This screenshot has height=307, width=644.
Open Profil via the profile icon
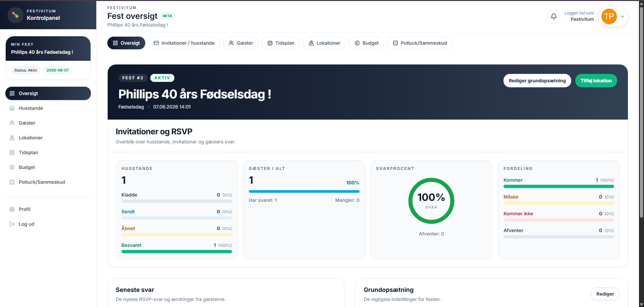tap(12, 209)
